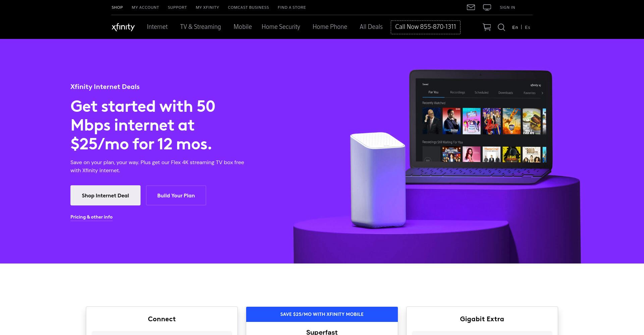
Task: Switch language to Es
Action: (528, 27)
